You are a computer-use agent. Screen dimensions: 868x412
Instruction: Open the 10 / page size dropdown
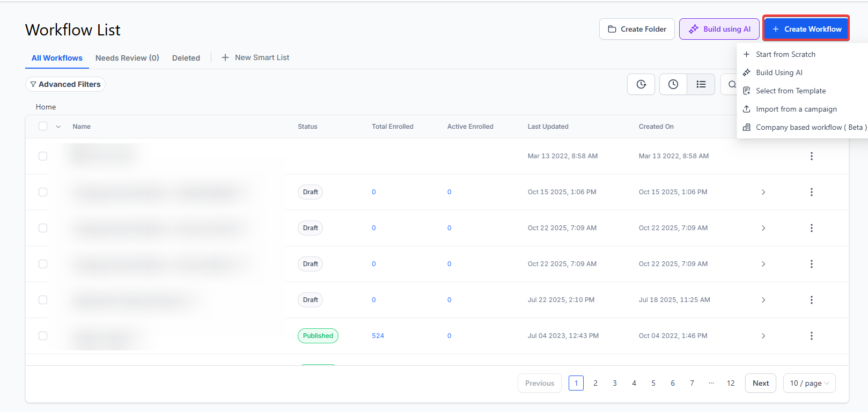[x=809, y=383]
